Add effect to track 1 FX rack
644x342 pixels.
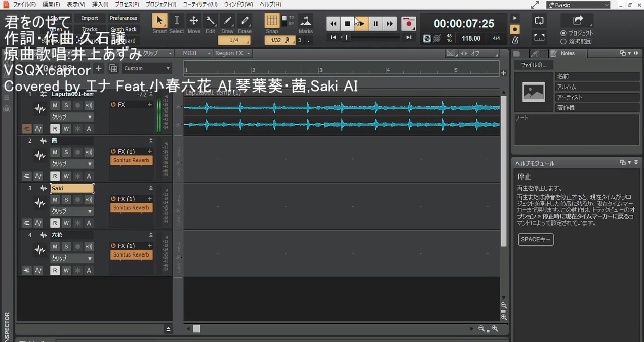point(149,105)
